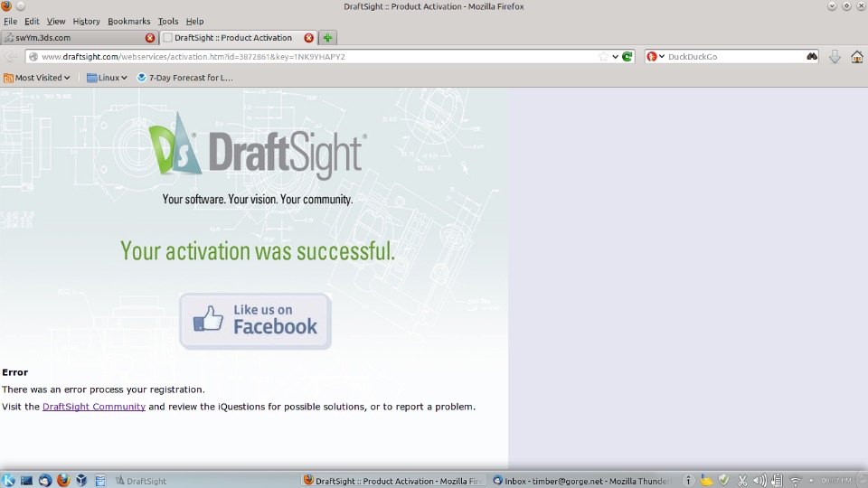Open the History menu
The height and width of the screenshot is (488, 868).
(x=87, y=21)
